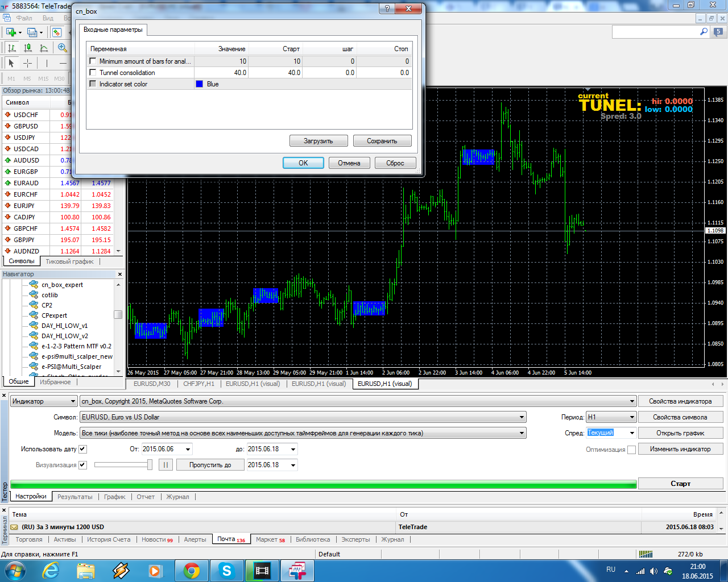Switch to the CHFJPY,H1 chart tab

(199, 384)
